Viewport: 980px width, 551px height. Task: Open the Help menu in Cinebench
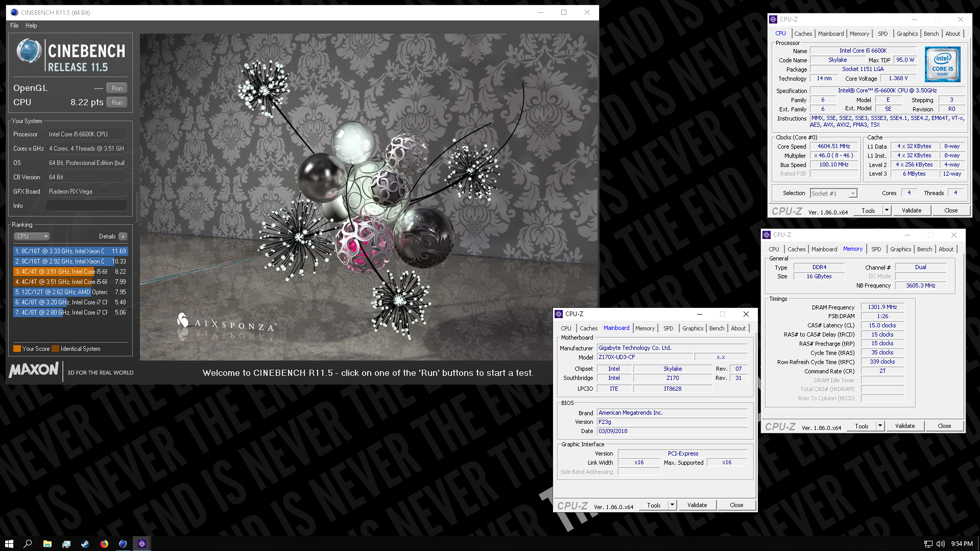pyautogui.click(x=31, y=26)
